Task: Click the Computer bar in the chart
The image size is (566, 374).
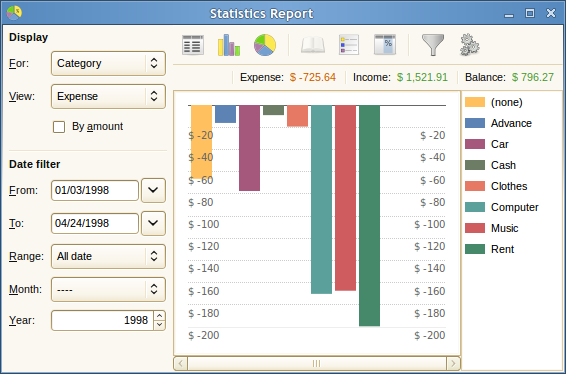Action: click(321, 199)
